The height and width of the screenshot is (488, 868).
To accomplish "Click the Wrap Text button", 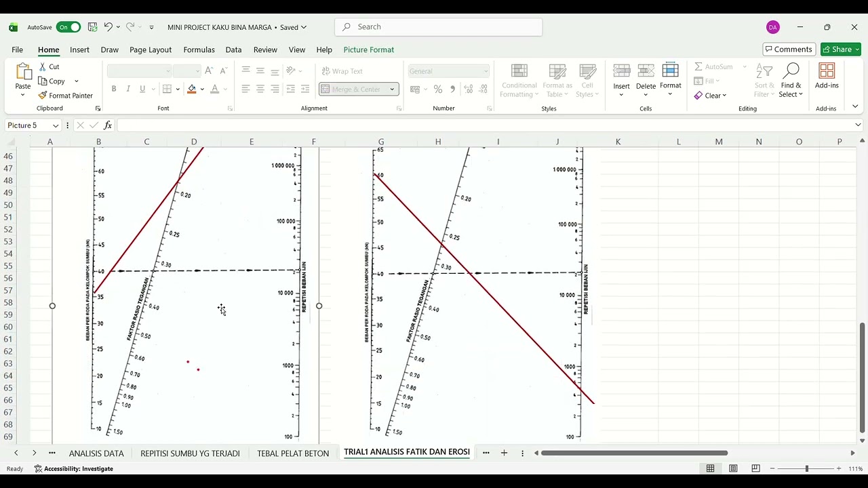I will [342, 71].
